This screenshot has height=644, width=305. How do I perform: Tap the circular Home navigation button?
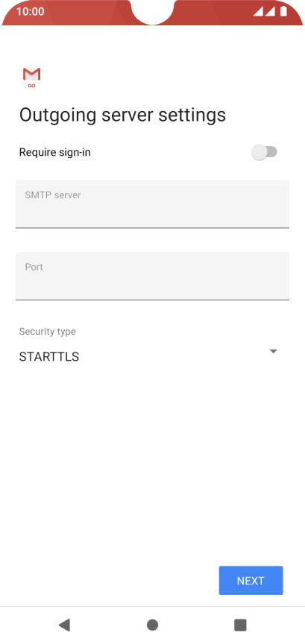[152, 625]
